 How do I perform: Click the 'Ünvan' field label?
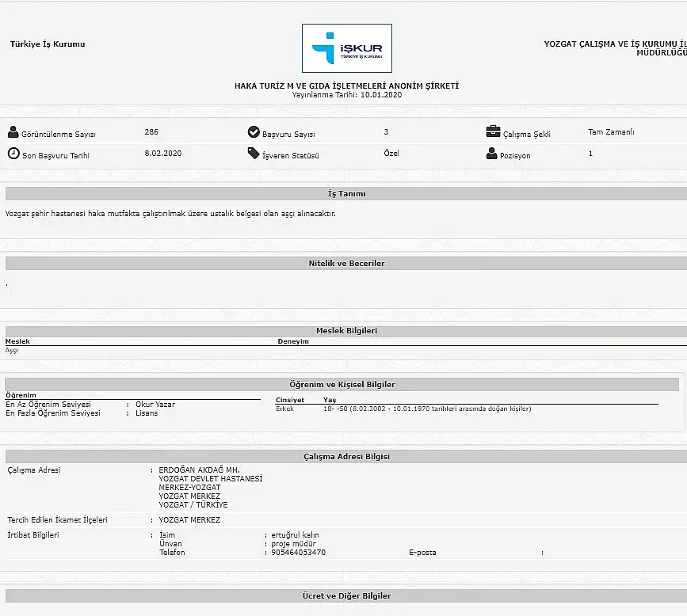pyautogui.click(x=170, y=544)
